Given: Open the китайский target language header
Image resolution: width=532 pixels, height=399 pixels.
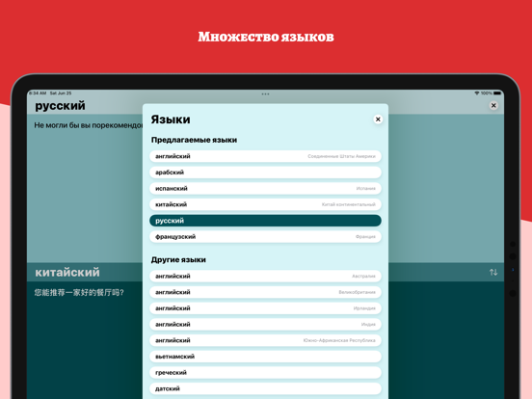Looking at the screenshot, I should tap(67, 272).
